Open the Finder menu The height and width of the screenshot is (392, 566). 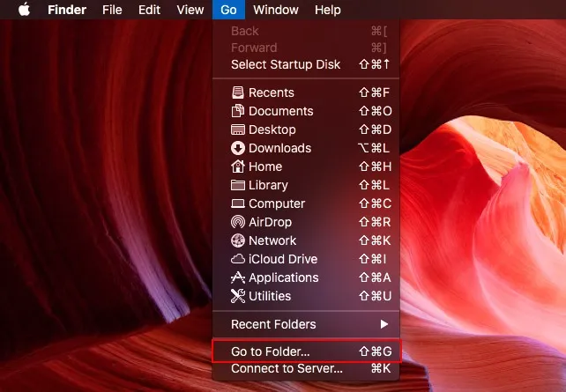pyautogui.click(x=67, y=10)
